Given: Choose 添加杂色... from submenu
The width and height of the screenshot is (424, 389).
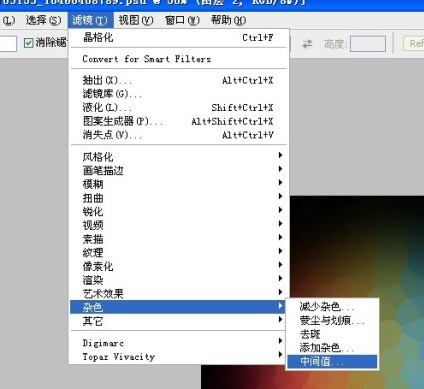Looking at the screenshot, I should (332, 348).
